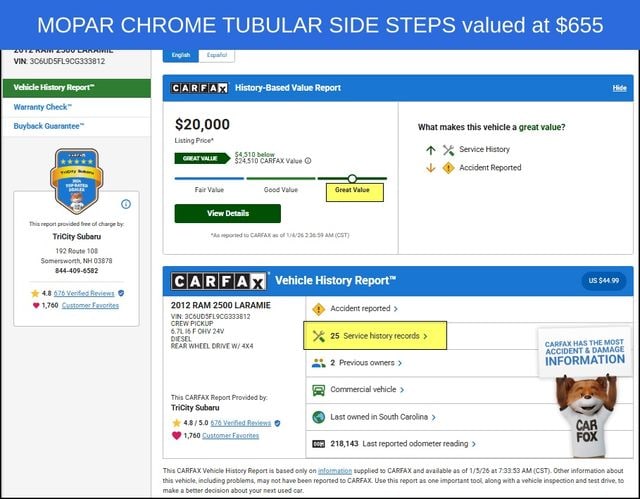Click the Great Value slider marker

point(351,178)
